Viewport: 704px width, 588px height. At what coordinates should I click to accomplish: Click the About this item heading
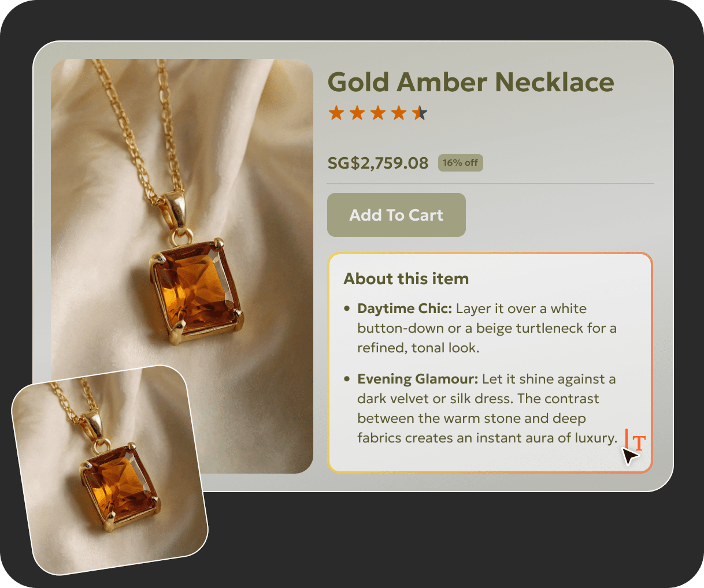[406, 278]
